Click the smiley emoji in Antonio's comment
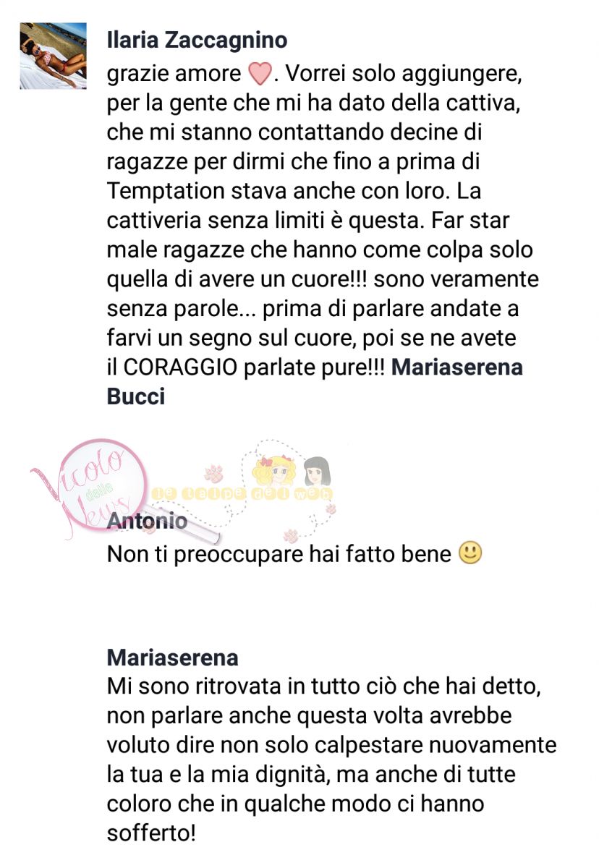Image resolution: width=599 pixels, height=868 pixels. (471, 553)
